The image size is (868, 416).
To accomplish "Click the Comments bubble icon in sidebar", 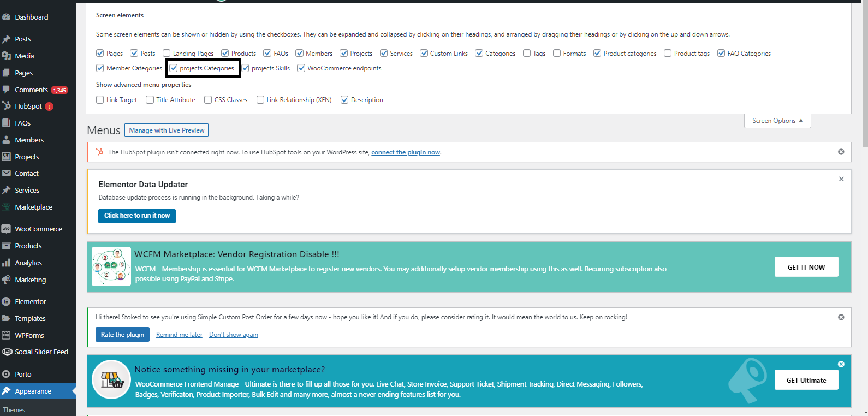I will coord(7,90).
